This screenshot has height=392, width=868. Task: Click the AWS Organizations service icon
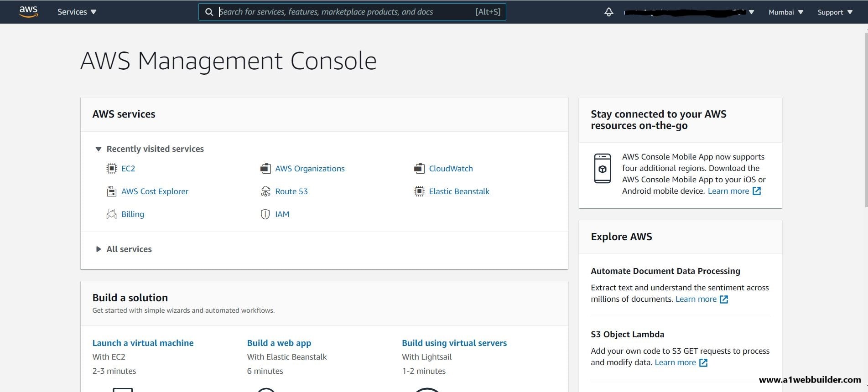pyautogui.click(x=265, y=169)
